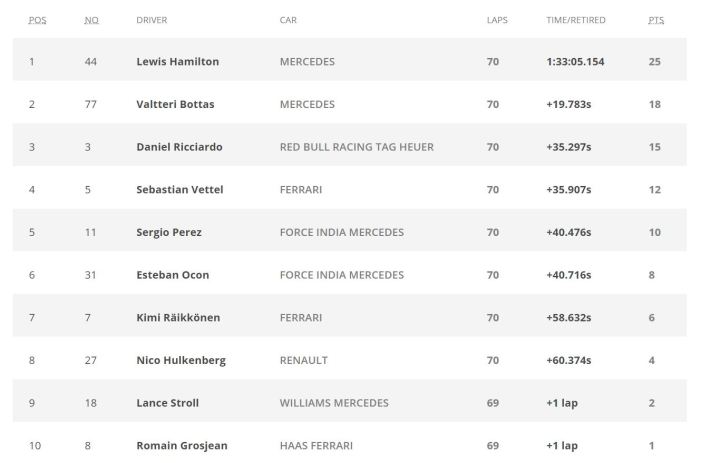Select Lance Stroll in ninth place
701x463 pixels.
coord(167,403)
